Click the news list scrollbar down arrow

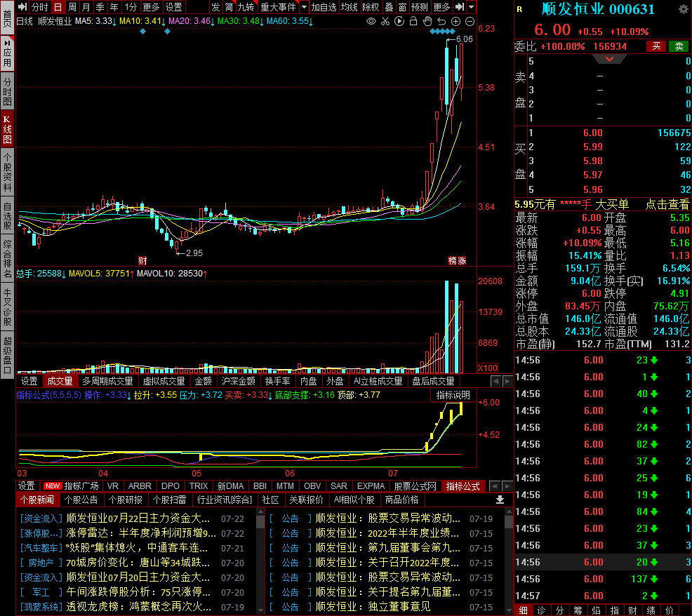(x=260, y=610)
